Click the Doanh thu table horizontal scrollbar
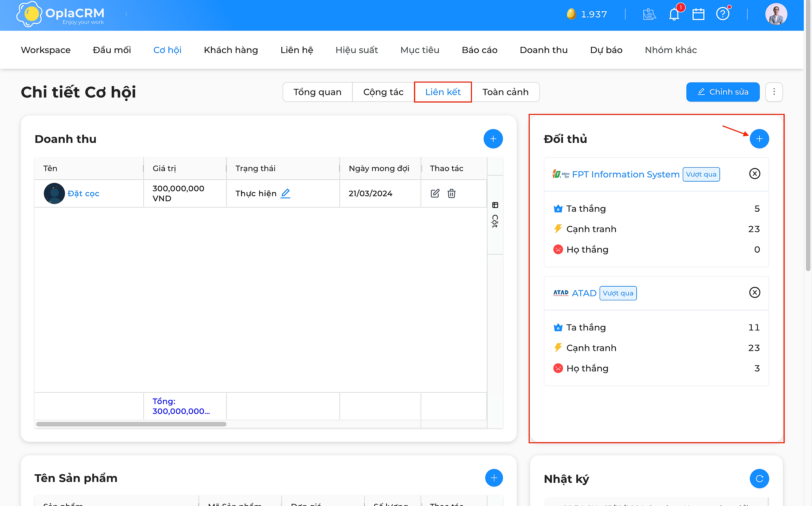The image size is (812, 506). click(x=131, y=424)
